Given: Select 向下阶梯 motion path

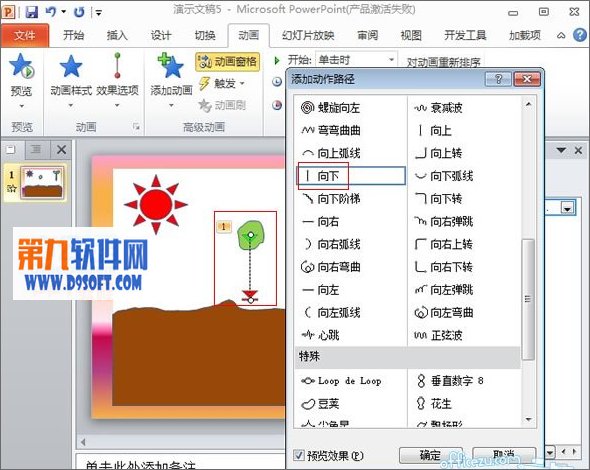Looking at the screenshot, I should point(331,199).
